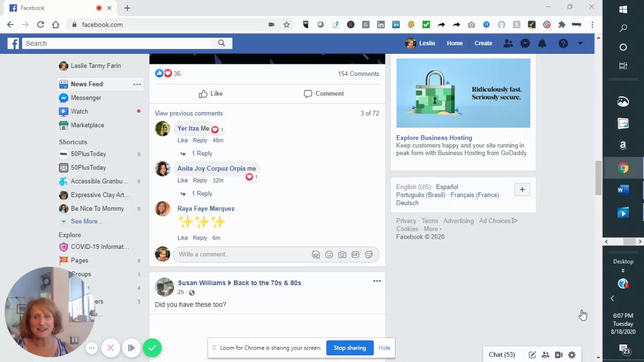Cancel Loom recording with X button
The image size is (644, 362).
[x=111, y=347]
